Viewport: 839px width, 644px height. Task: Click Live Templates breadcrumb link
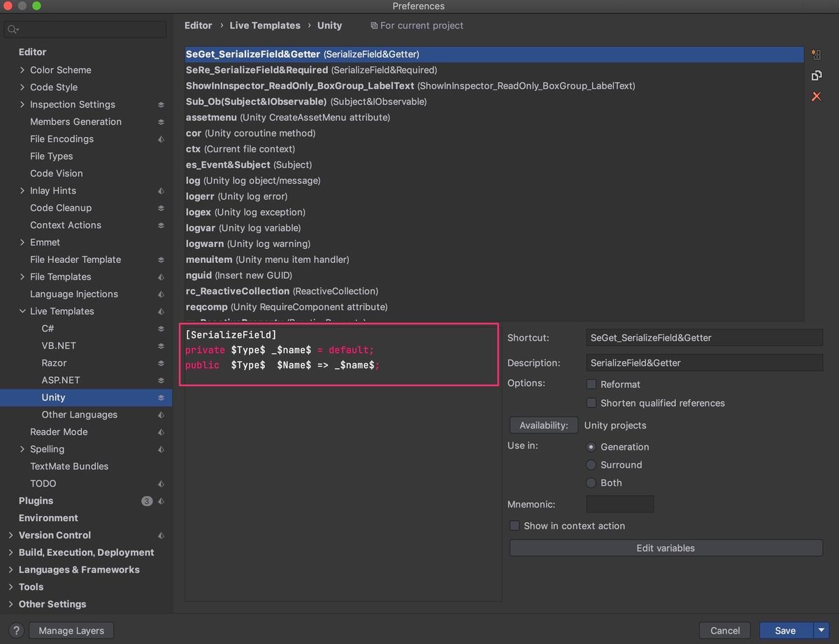pos(265,25)
